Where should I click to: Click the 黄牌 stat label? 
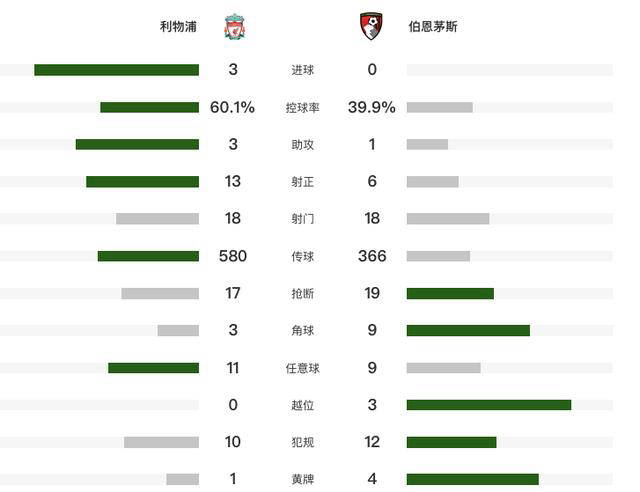tap(302, 479)
